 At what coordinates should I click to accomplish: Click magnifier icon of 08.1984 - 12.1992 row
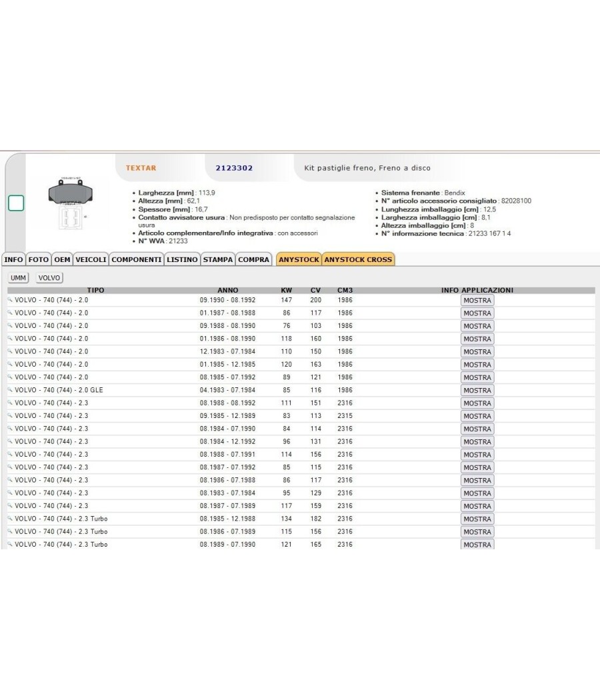click(10, 441)
